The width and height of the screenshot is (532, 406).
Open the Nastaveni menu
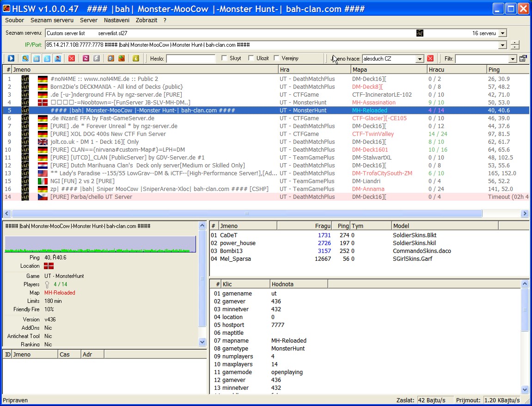click(x=116, y=20)
